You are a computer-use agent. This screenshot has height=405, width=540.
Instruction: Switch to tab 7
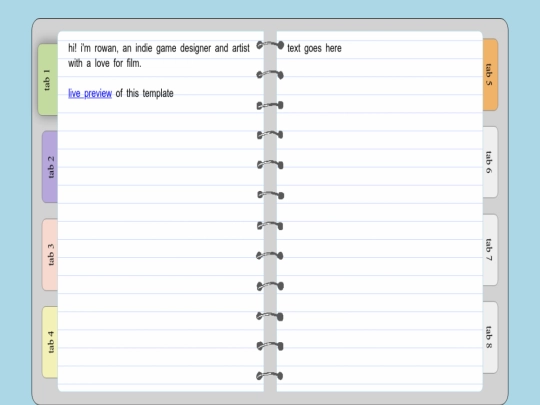pos(490,250)
